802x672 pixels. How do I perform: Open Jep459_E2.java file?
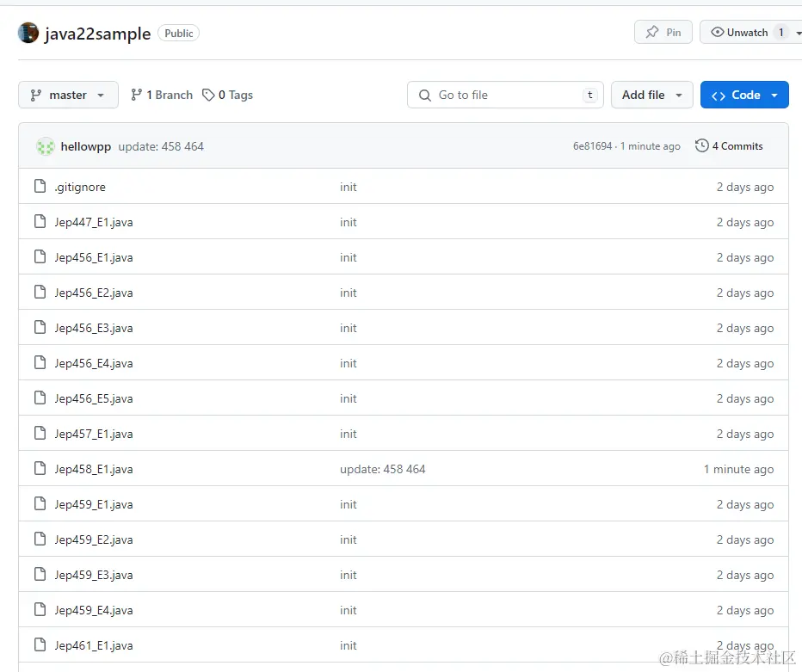pos(94,539)
